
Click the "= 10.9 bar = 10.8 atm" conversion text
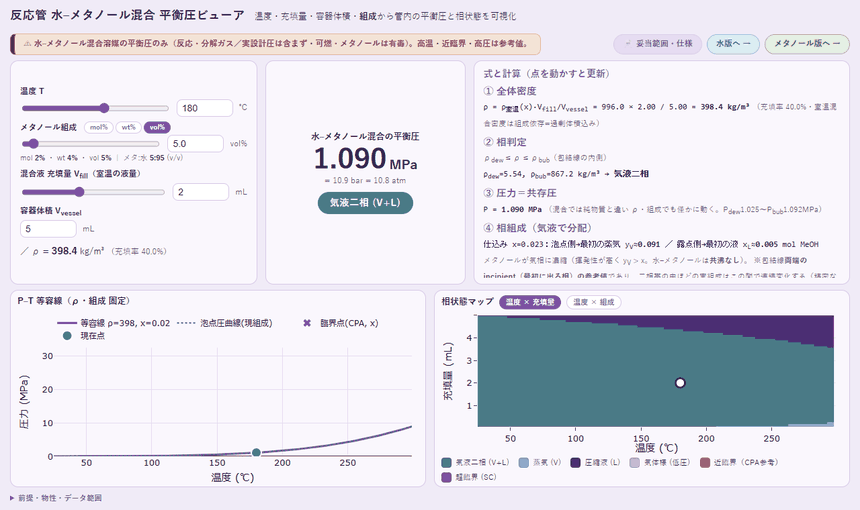(x=365, y=180)
